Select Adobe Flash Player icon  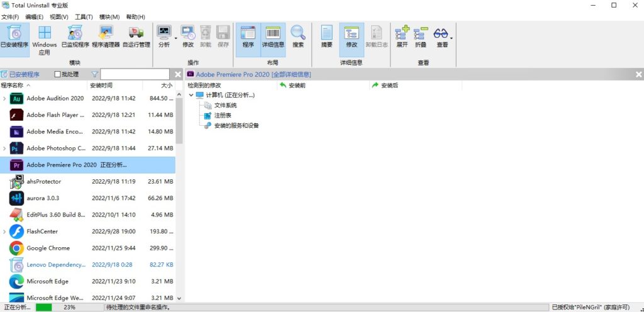click(x=16, y=115)
